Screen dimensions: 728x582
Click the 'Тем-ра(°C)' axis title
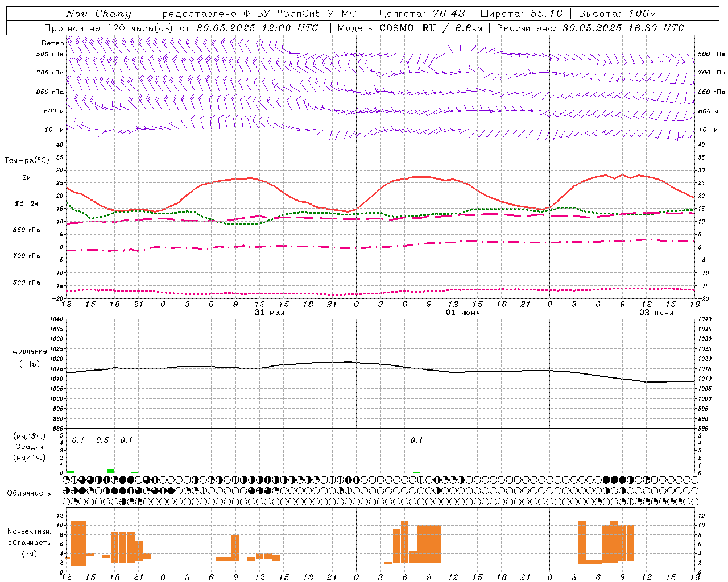click(x=27, y=161)
